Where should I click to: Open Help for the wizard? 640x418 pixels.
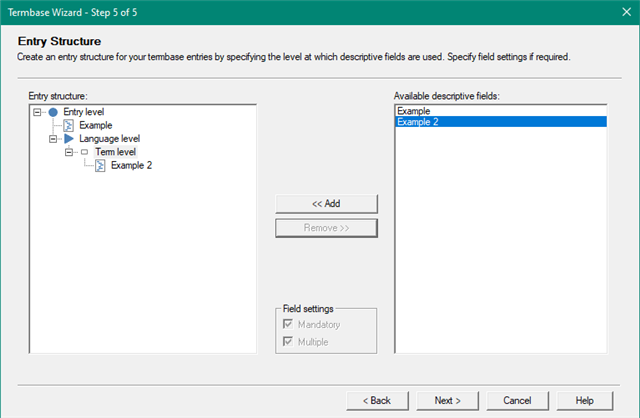click(x=585, y=400)
